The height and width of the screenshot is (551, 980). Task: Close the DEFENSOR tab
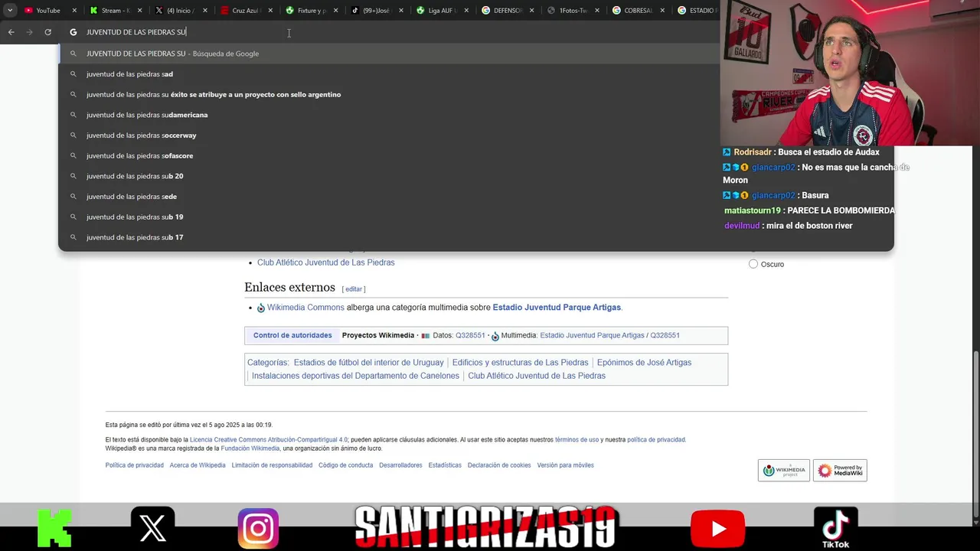tap(532, 11)
